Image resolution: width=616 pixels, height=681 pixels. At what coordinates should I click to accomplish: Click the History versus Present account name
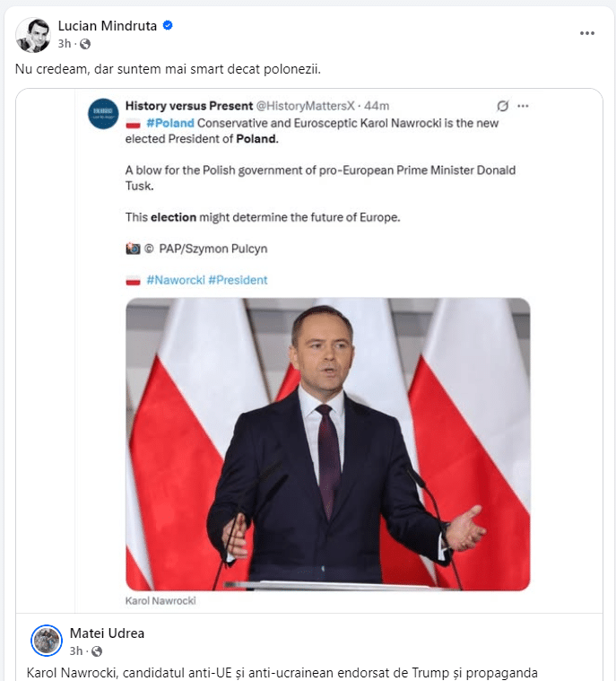[x=189, y=106]
